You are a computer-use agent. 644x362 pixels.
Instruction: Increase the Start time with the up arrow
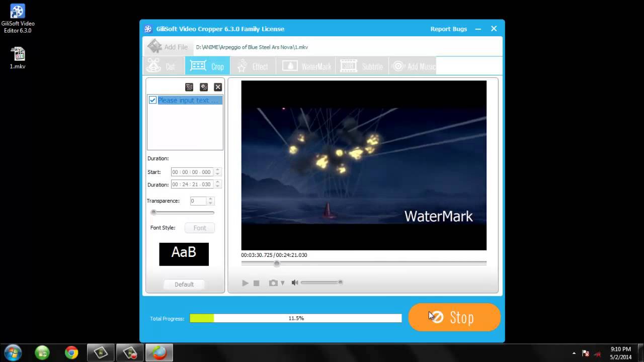[217, 170]
